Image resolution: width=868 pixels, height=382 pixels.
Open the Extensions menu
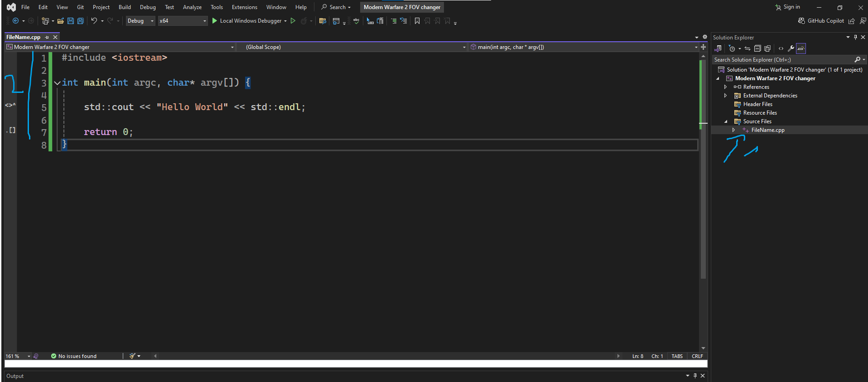pyautogui.click(x=245, y=7)
